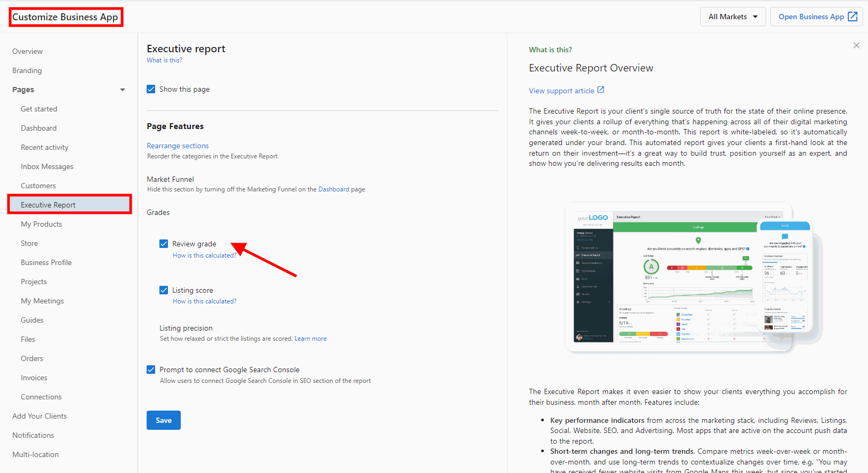Open the All Markets dropdown

click(x=733, y=17)
